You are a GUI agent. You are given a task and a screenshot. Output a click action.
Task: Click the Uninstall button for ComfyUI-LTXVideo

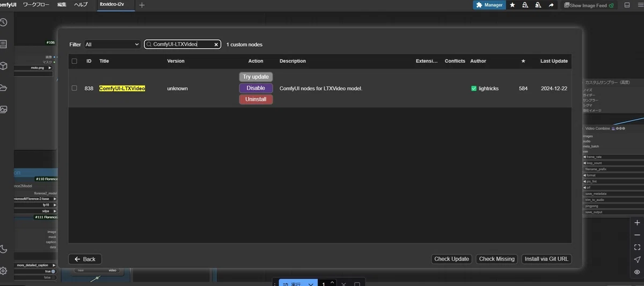tap(256, 99)
